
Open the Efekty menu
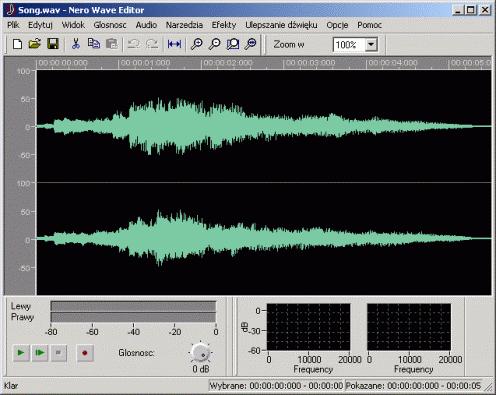coord(224,25)
